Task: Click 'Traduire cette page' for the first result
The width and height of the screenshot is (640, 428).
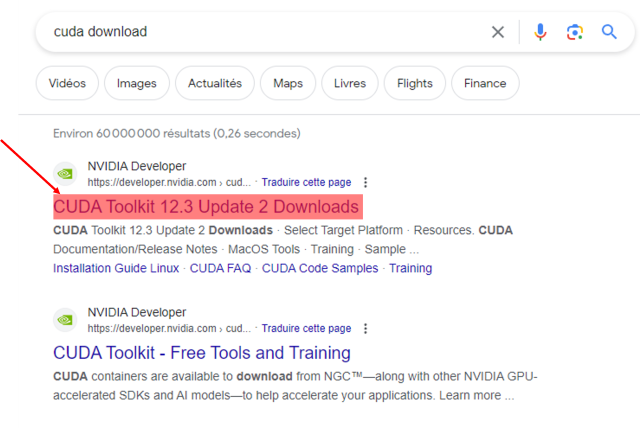Action: pos(306,182)
